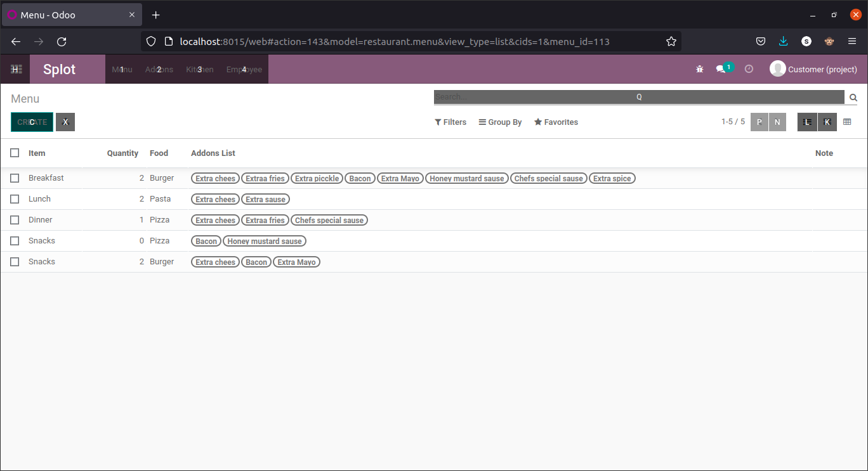The image size is (868, 471).
Task: Open the pivot grid view icon
Action: [847, 122]
